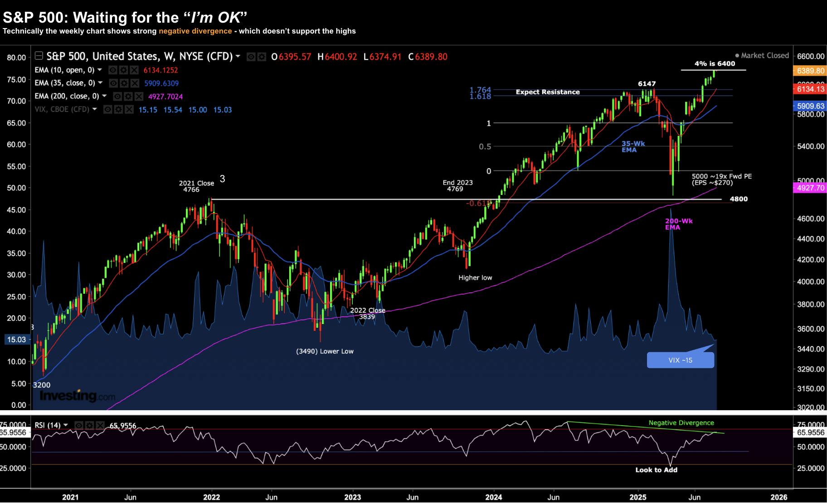Screen dimensions: 827x504
Task: Expand the S&P 500 symbol dropdown arrow
Action: (x=238, y=56)
